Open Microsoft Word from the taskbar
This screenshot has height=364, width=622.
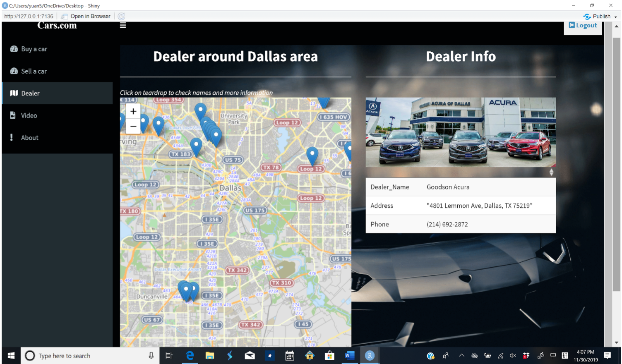(x=350, y=356)
